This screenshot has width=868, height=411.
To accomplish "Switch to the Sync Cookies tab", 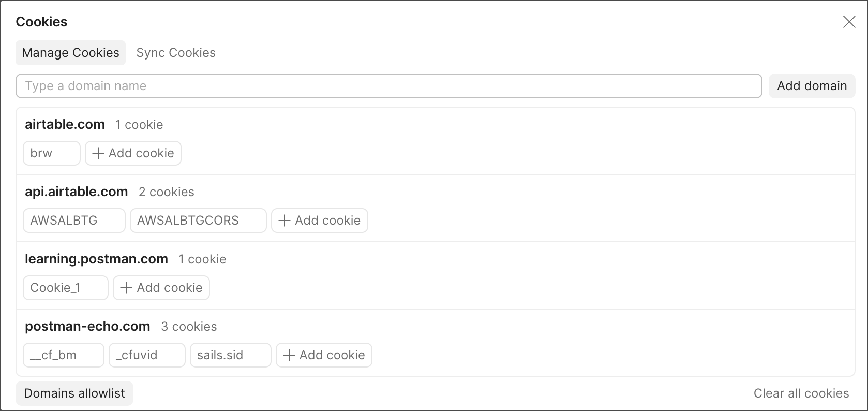I will tap(176, 53).
